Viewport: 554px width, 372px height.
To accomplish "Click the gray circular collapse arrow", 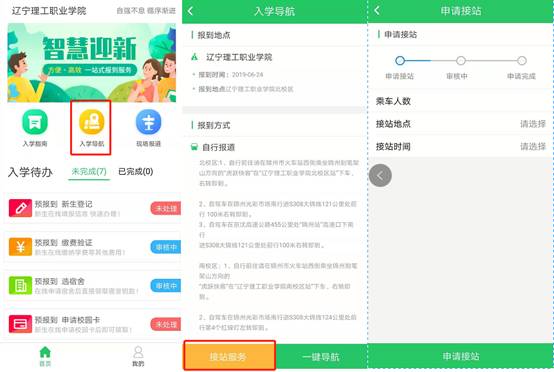I will 380,175.
